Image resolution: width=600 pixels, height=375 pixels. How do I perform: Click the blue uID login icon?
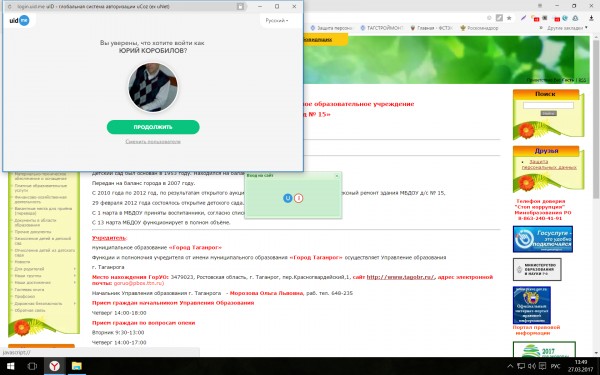(287, 198)
